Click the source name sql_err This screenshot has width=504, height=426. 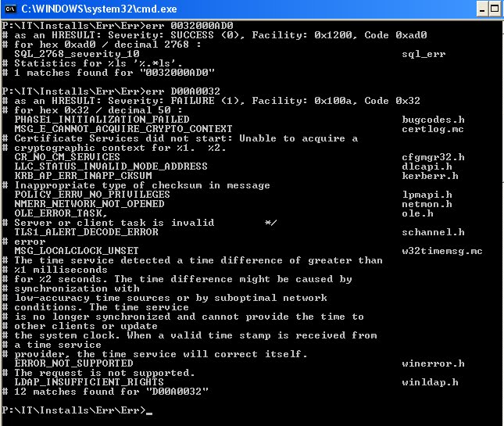pos(424,54)
